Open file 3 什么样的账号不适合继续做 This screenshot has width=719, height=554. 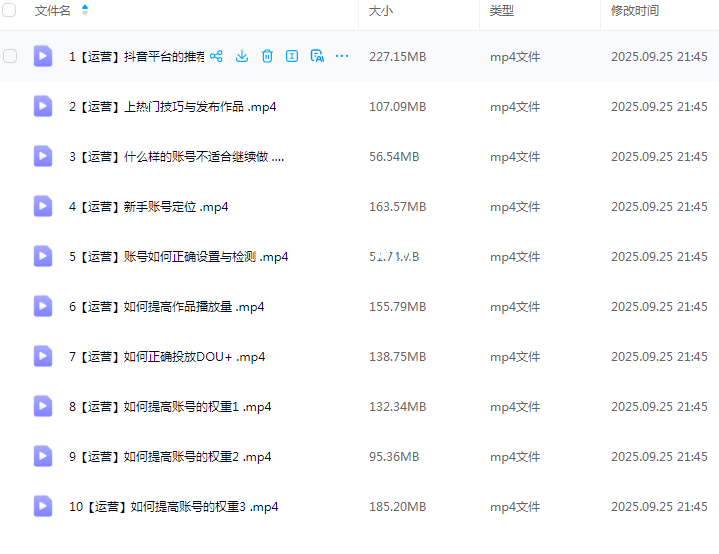click(176, 157)
